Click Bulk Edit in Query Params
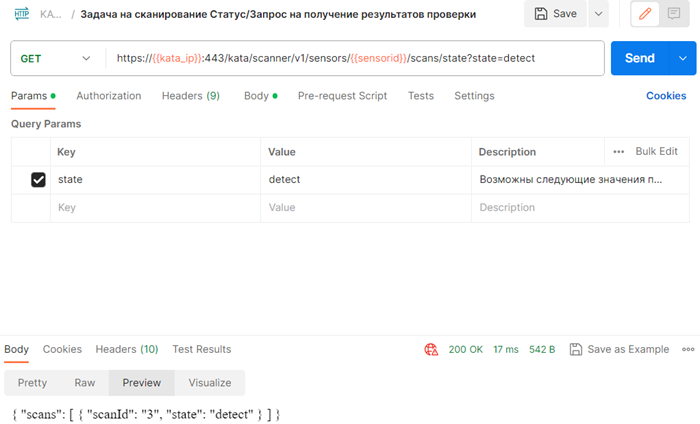 [657, 152]
